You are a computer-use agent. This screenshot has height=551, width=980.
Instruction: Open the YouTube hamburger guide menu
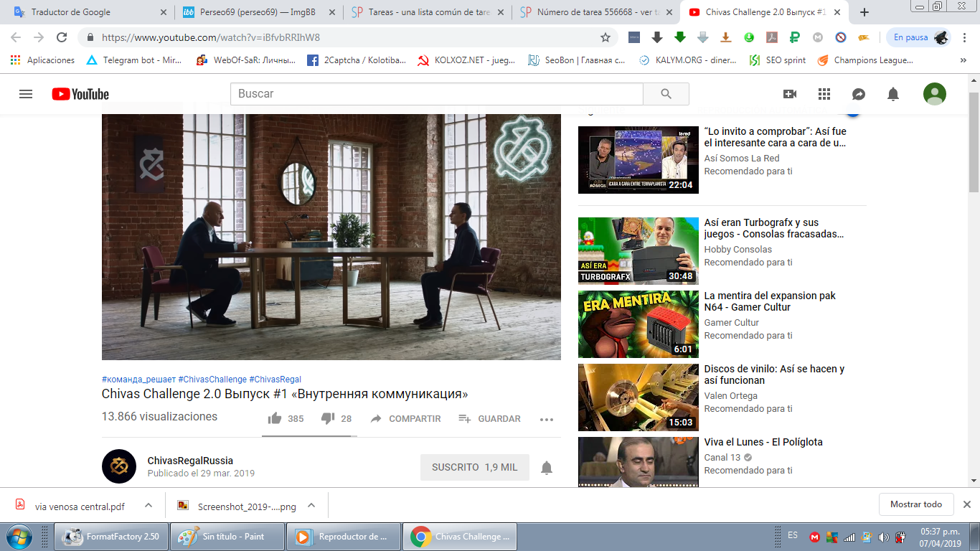coord(26,94)
